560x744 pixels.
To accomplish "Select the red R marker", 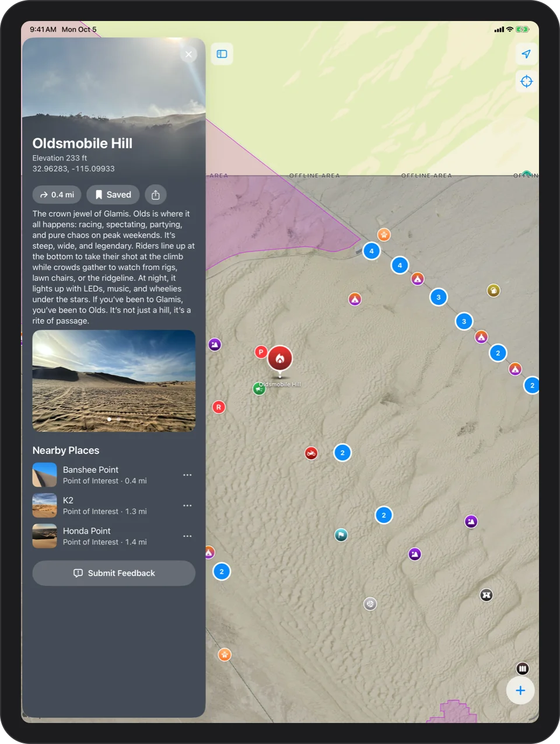I will pos(219,407).
